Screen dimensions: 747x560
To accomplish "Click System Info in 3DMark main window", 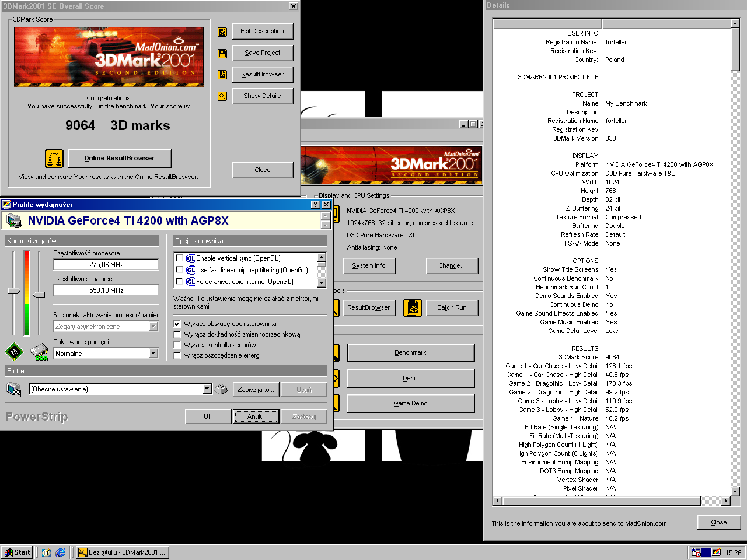I will tap(369, 266).
